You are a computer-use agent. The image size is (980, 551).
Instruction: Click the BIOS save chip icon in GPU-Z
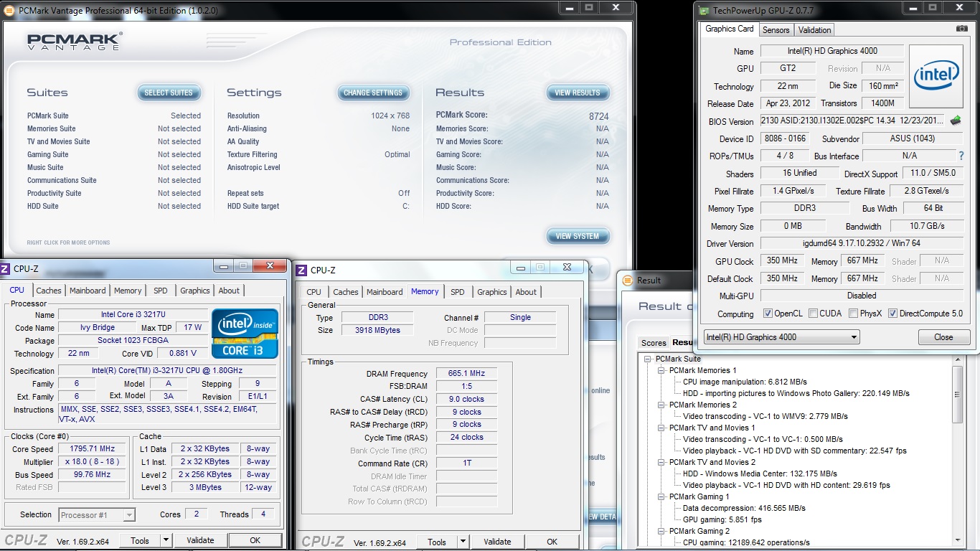tap(956, 121)
